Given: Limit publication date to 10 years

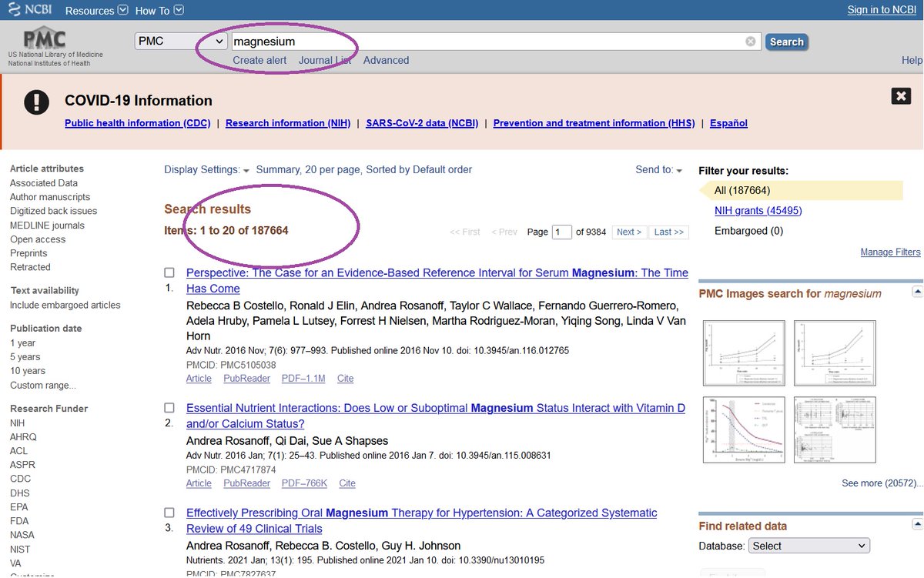Looking at the screenshot, I should click(28, 371).
